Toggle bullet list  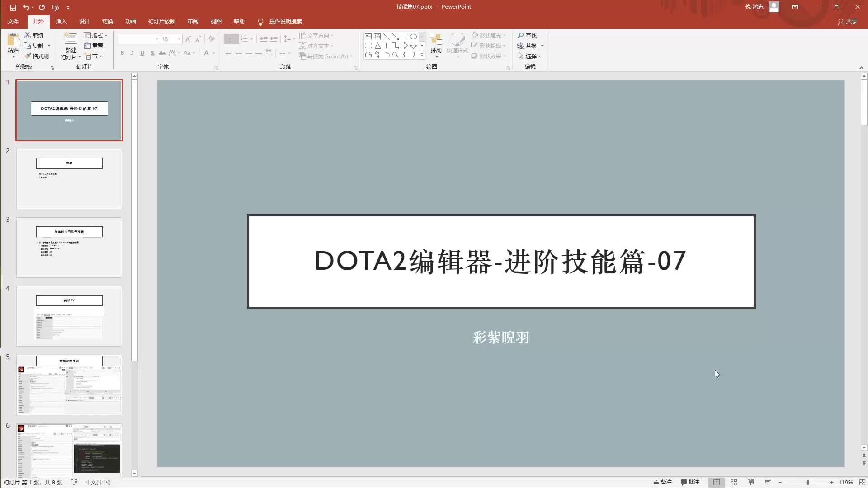[231, 39]
